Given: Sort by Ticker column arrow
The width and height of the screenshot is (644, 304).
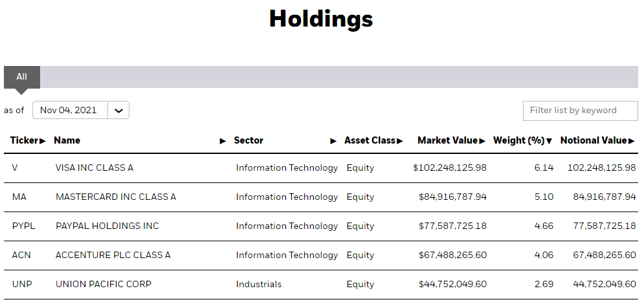Looking at the screenshot, I should (43, 141).
